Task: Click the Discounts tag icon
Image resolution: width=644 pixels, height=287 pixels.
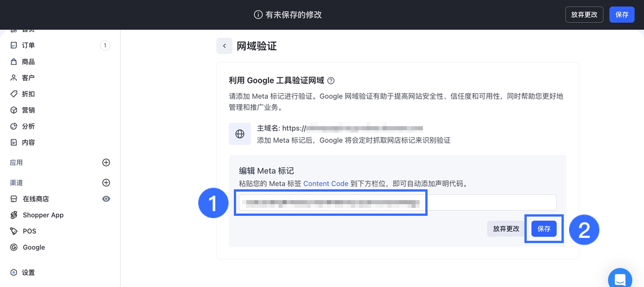Action: [14, 94]
